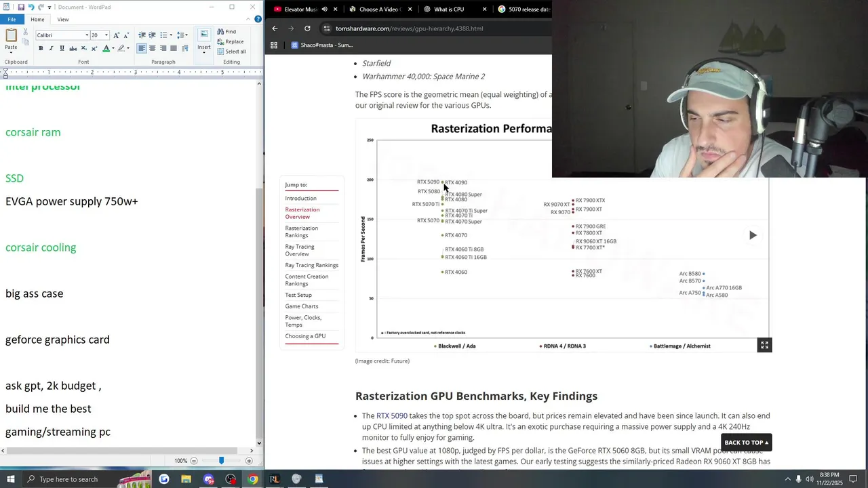Adjust the WordPad zoom slider handle

(x=221, y=461)
